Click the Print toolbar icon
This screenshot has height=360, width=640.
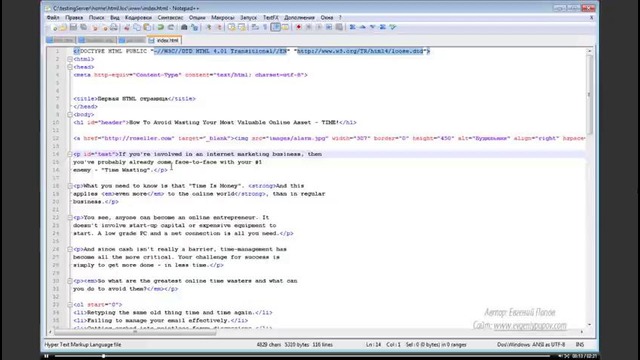pos(114,27)
